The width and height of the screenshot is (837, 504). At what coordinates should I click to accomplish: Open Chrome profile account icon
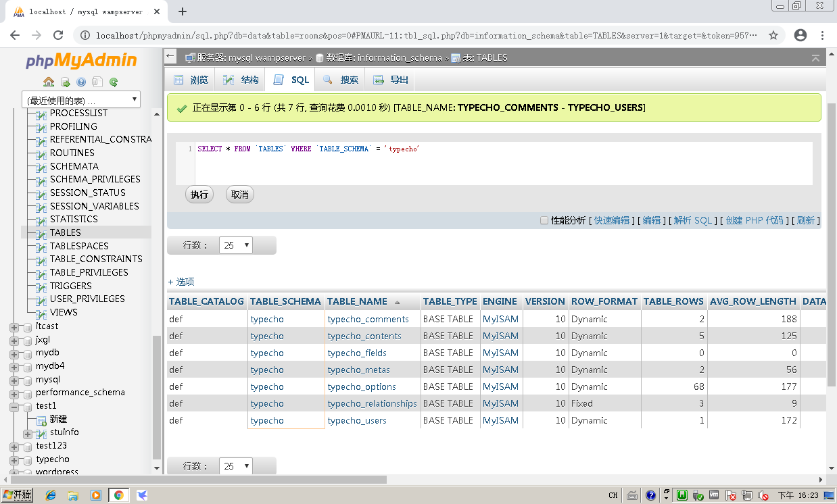tap(800, 35)
